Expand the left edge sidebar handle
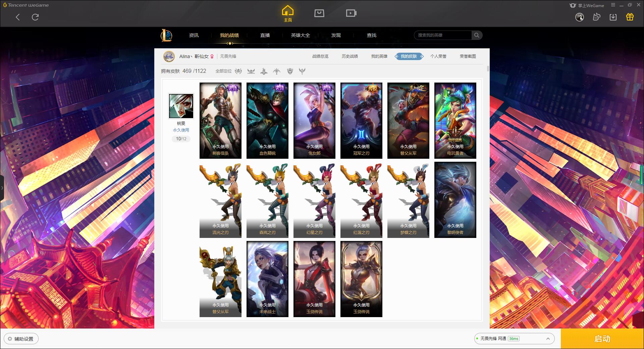The image size is (644, 349). 2,188
